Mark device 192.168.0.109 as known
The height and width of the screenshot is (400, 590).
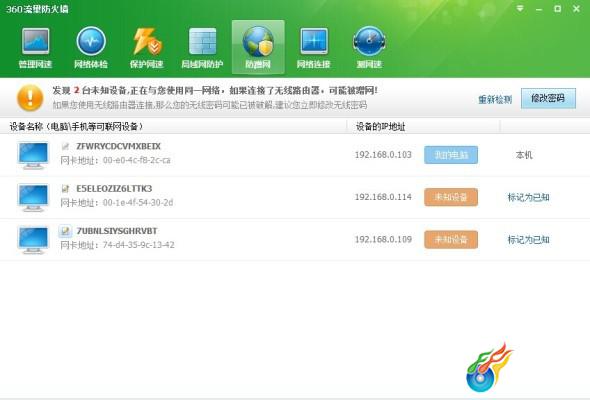[528, 240]
